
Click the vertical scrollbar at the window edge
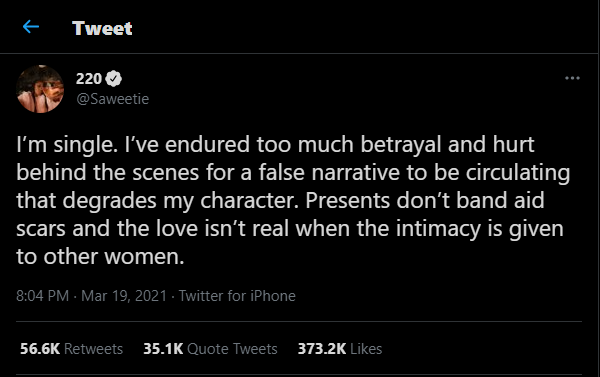coord(598,188)
